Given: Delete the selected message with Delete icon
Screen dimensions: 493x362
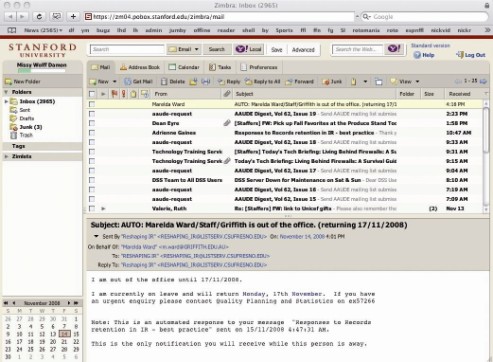Looking at the screenshot, I should [x=164, y=81].
